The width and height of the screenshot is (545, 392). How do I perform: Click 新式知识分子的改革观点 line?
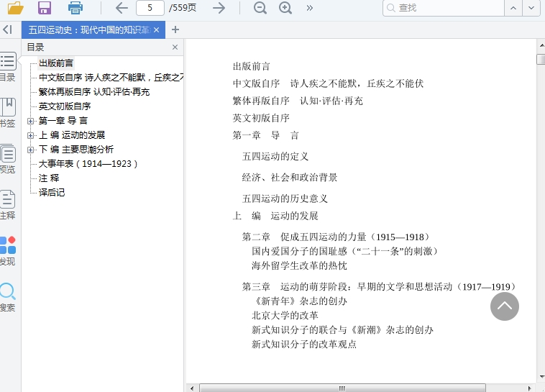[304, 345]
